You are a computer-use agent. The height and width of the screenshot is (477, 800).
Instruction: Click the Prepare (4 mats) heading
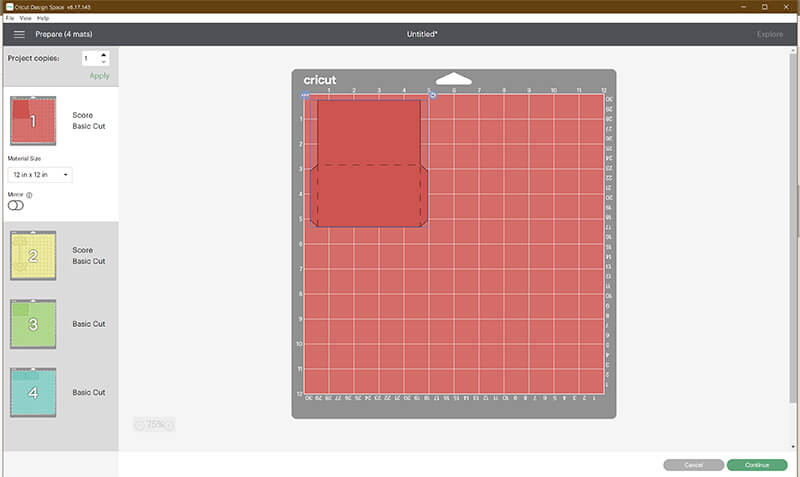(64, 34)
